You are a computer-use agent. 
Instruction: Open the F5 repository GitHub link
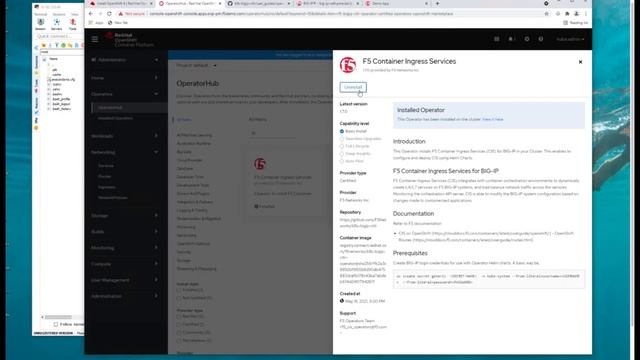362,222
